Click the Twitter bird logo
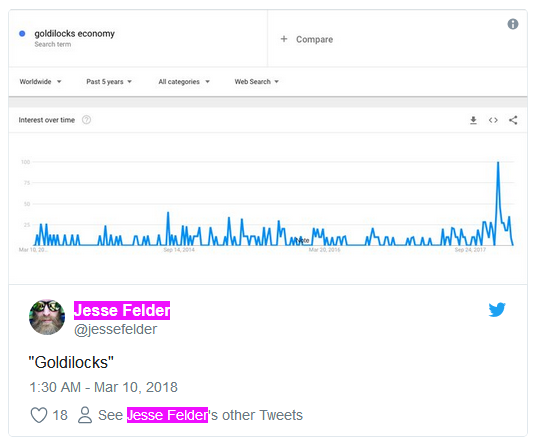541x441 pixels. coord(497,310)
